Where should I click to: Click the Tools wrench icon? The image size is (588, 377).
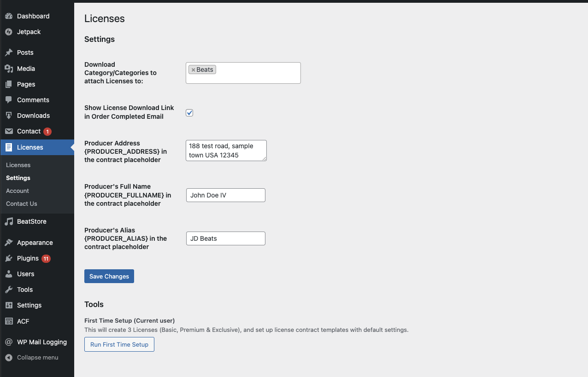coord(9,290)
